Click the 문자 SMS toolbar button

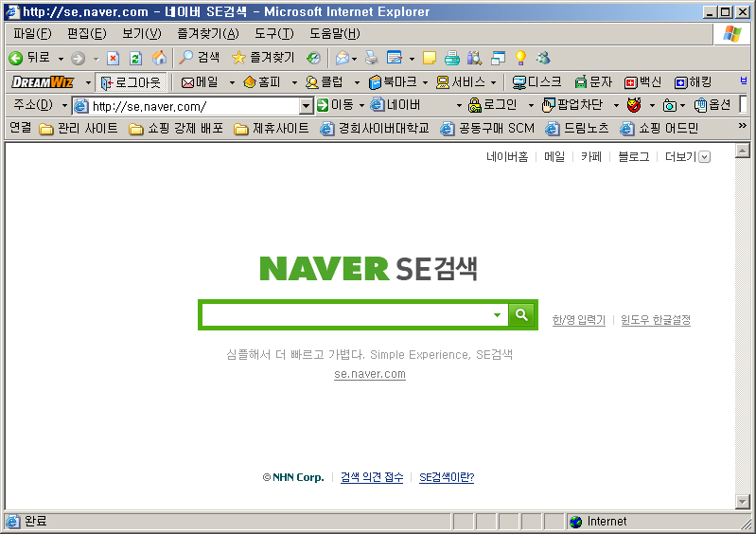tap(593, 82)
